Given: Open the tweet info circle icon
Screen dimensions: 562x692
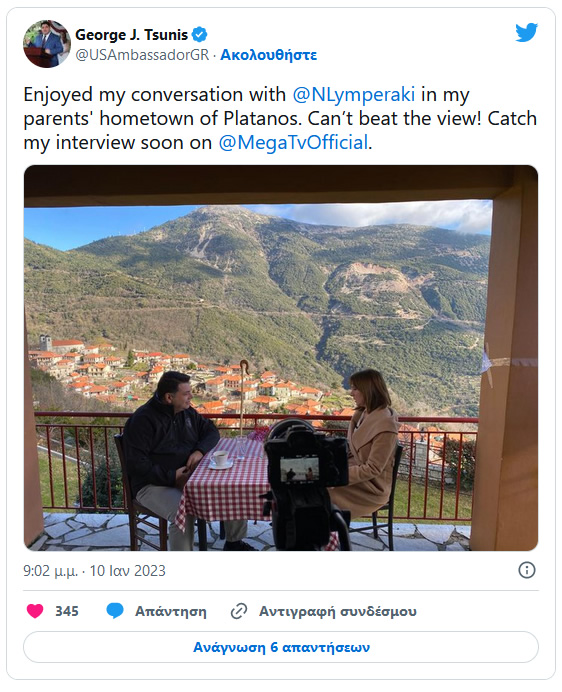Looking at the screenshot, I should tap(526, 570).
